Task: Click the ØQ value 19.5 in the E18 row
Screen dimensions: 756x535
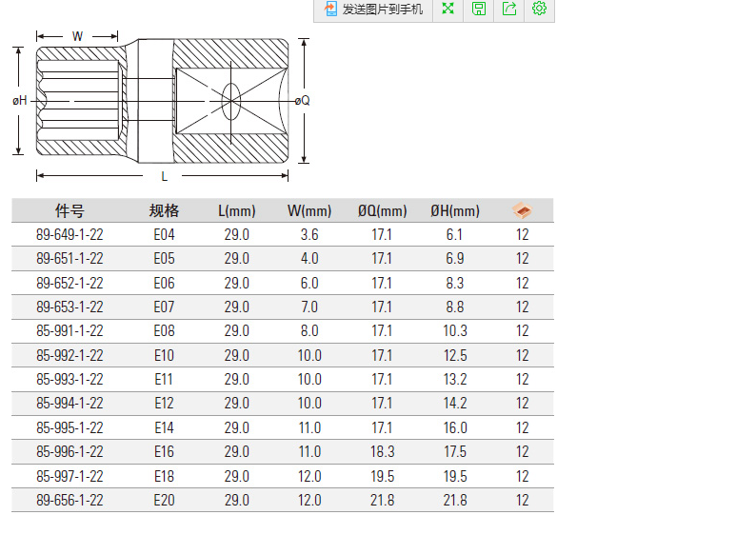Action: click(383, 477)
